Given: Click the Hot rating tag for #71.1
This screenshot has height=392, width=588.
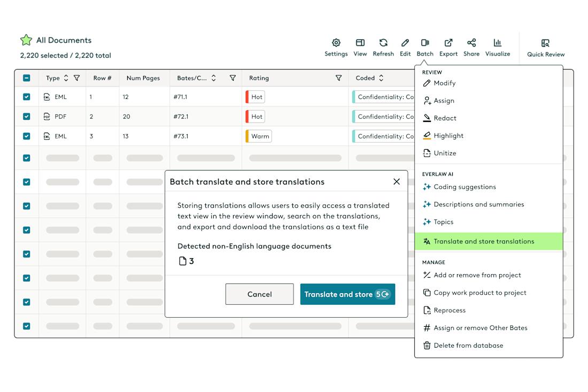Looking at the screenshot, I should pos(256,97).
